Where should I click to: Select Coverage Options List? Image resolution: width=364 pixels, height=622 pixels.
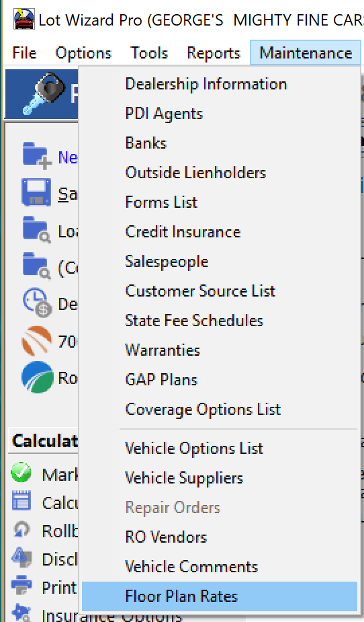220,410
